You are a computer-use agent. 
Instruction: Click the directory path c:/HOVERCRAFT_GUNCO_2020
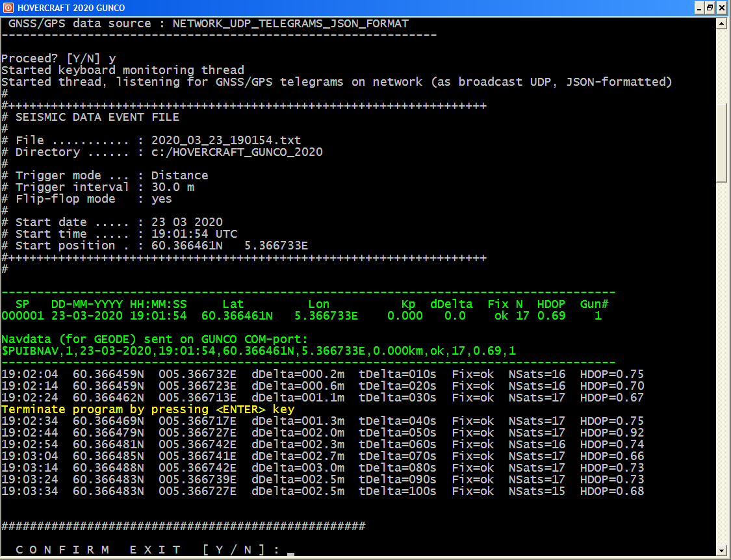point(237,152)
